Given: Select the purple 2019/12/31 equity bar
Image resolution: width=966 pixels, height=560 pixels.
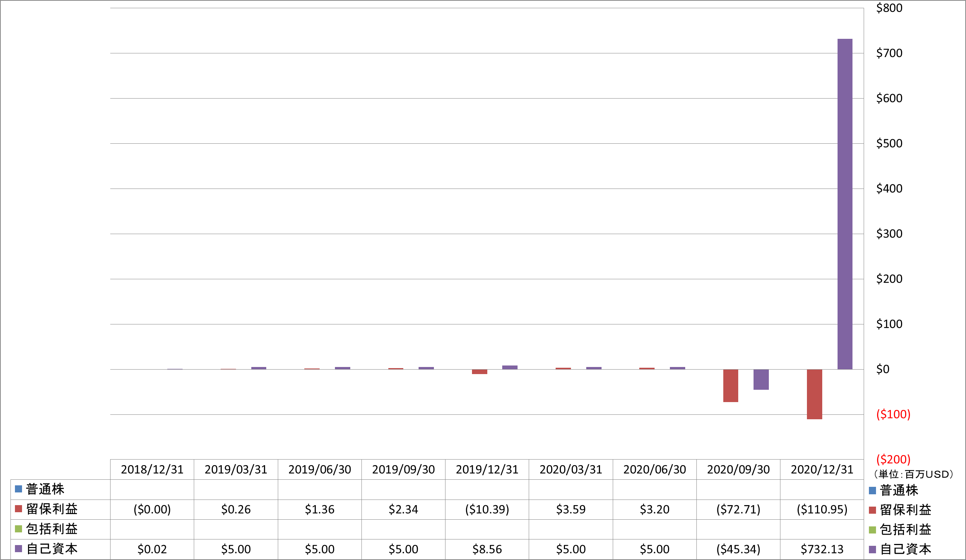Looking at the screenshot, I should coord(510,368).
